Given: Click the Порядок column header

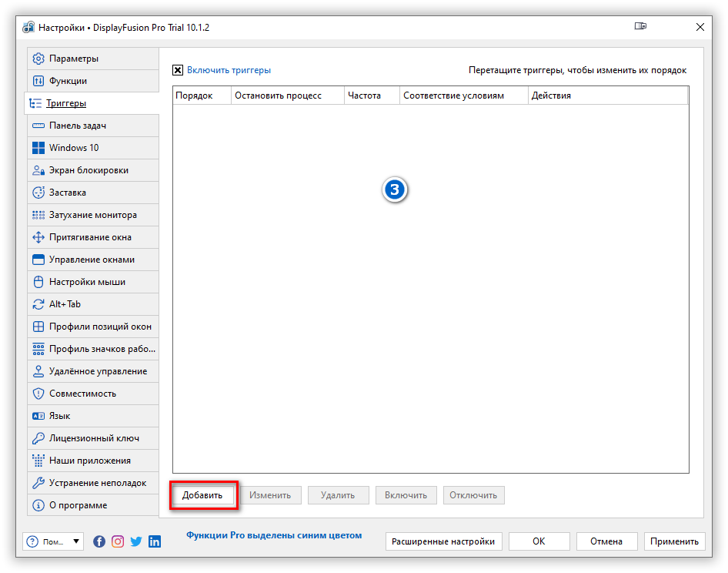Looking at the screenshot, I should pyautogui.click(x=202, y=95).
